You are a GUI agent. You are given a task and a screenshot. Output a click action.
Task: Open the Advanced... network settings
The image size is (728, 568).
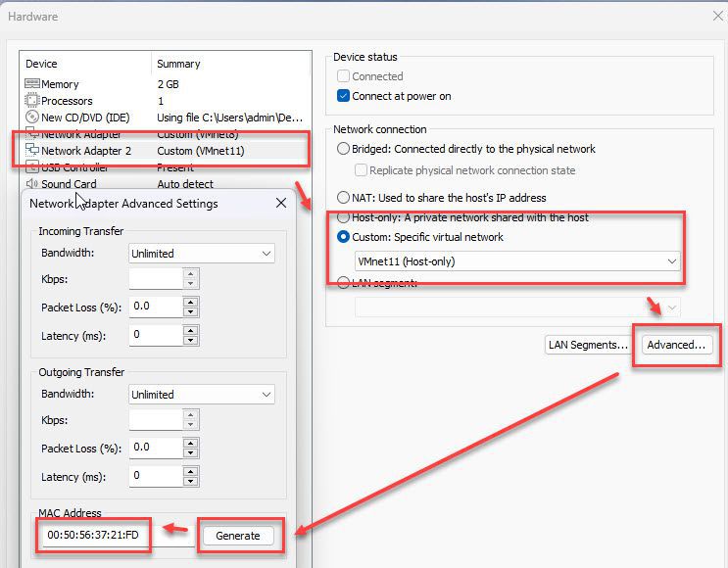point(676,345)
